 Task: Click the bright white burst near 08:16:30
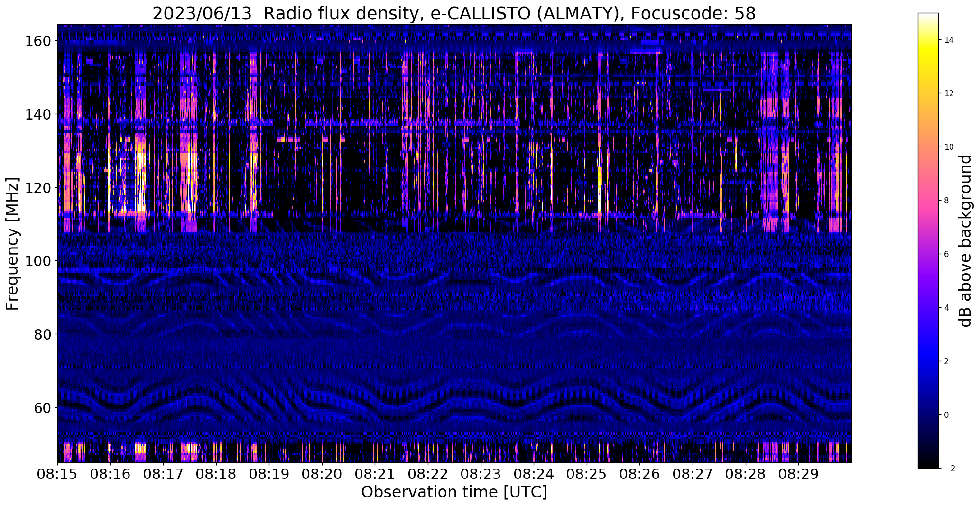coord(140,183)
